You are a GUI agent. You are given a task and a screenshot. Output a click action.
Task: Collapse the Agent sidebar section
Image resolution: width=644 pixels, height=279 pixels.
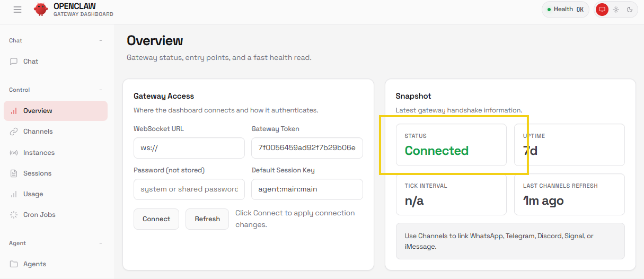click(x=101, y=243)
